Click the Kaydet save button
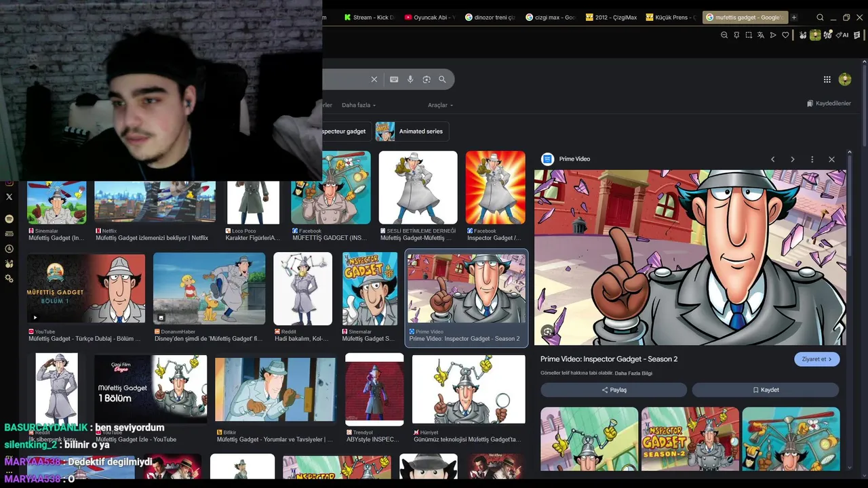This screenshot has width=868, height=488. pos(766,390)
